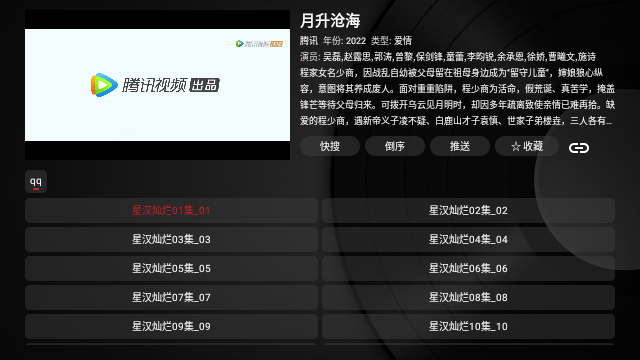Click the Tencent watermark in the player corner
This screenshot has height=360, width=640.
click(x=260, y=44)
